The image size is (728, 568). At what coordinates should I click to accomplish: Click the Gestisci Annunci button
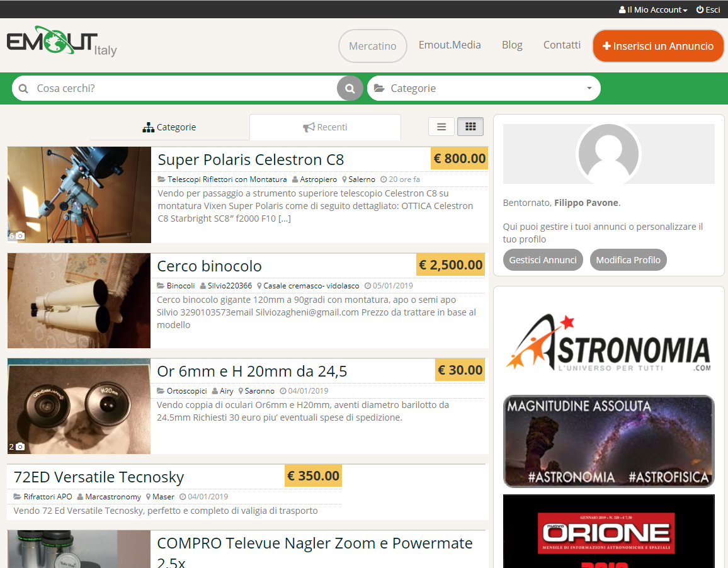[x=543, y=260]
